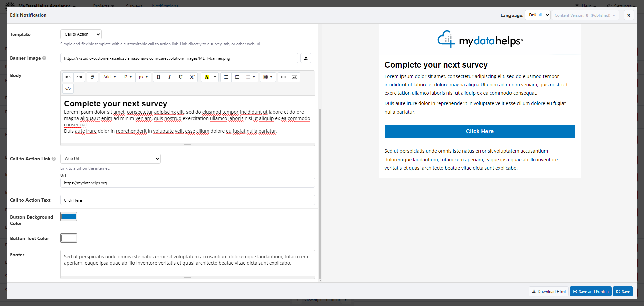This screenshot has height=306, width=644.
Task: Insert a hyperlink using link icon
Action: (x=283, y=77)
